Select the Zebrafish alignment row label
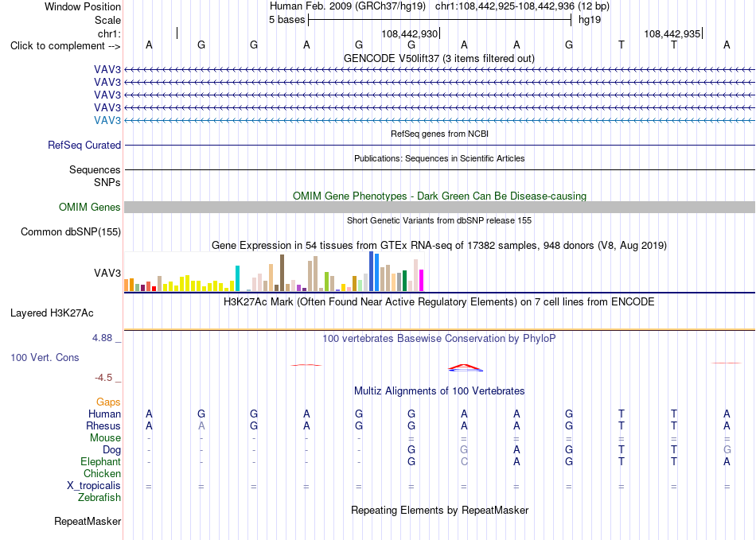Image resolution: width=756 pixels, height=540 pixels. (99, 497)
